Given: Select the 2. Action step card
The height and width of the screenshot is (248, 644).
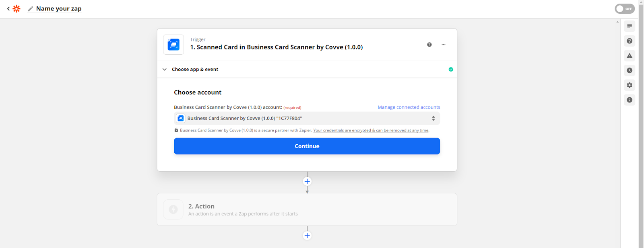Looking at the screenshot, I should pos(307,209).
